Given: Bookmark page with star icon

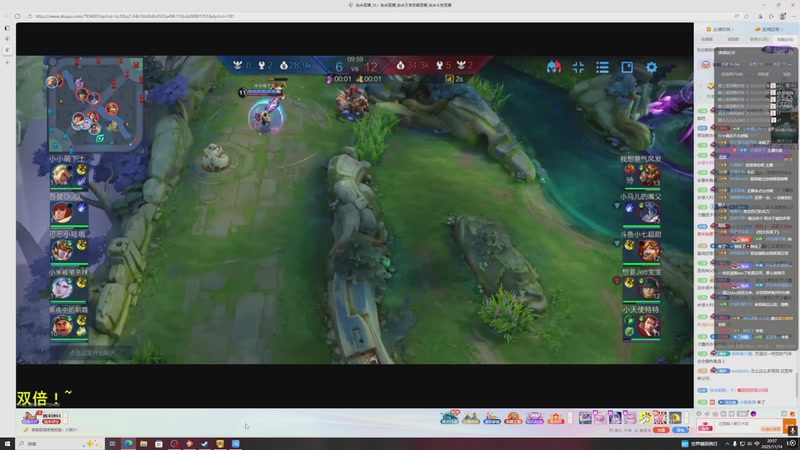Looking at the screenshot, I should [x=746, y=16].
